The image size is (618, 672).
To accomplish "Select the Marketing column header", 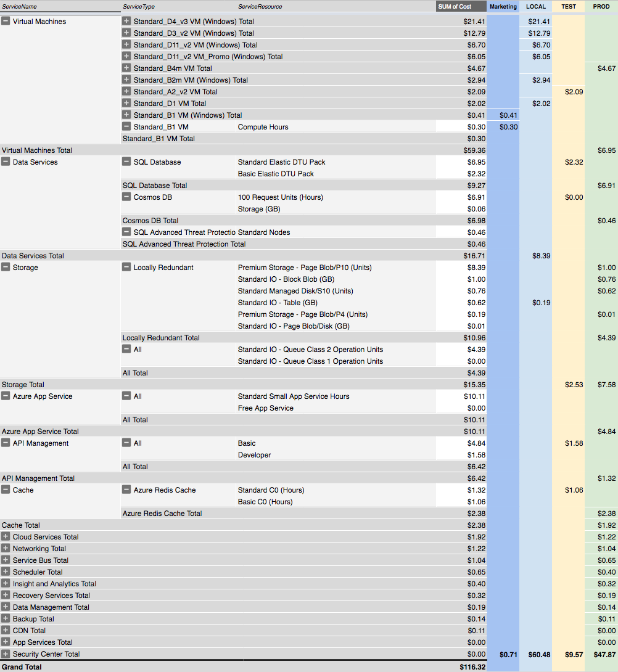I will (503, 6).
